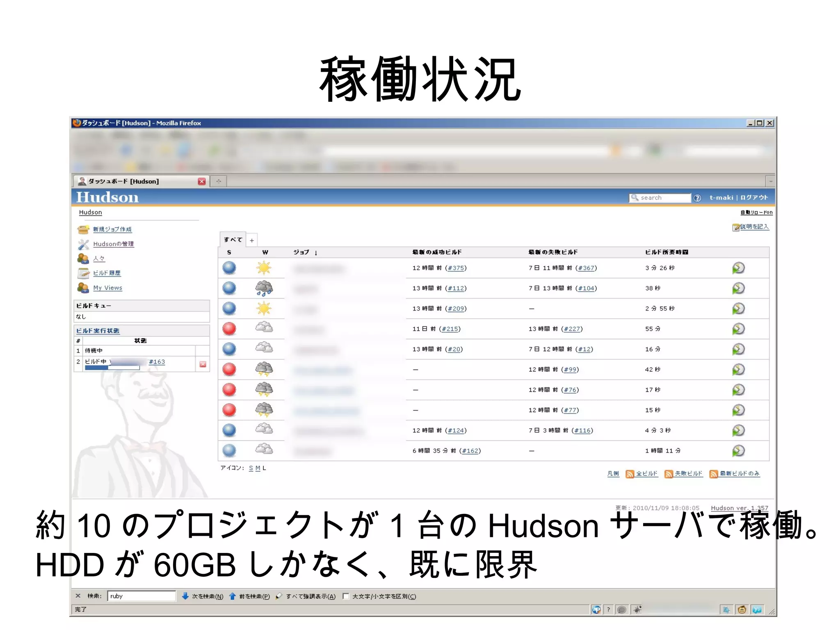Open failed build #227
The height and width of the screenshot is (630, 840).
572,329
